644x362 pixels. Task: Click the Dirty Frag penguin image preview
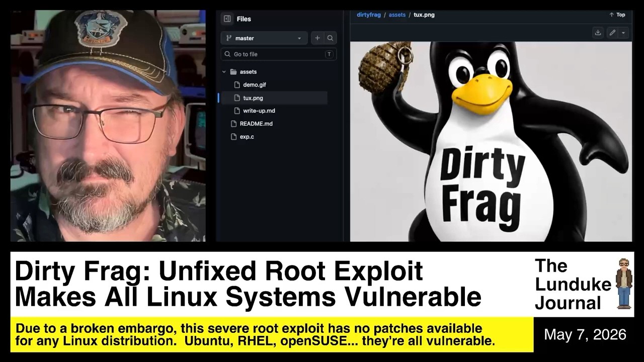coord(491,141)
